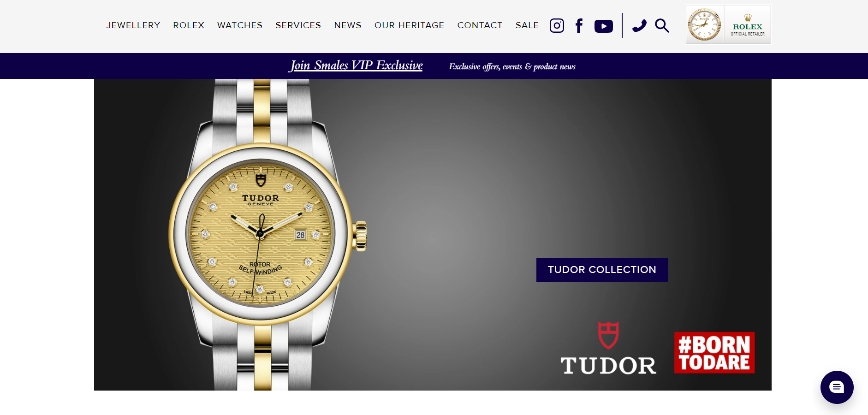The height and width of the screenshot is (415, 868).
Task: Open the YouTube channel icon
Action: click(604, 26)
